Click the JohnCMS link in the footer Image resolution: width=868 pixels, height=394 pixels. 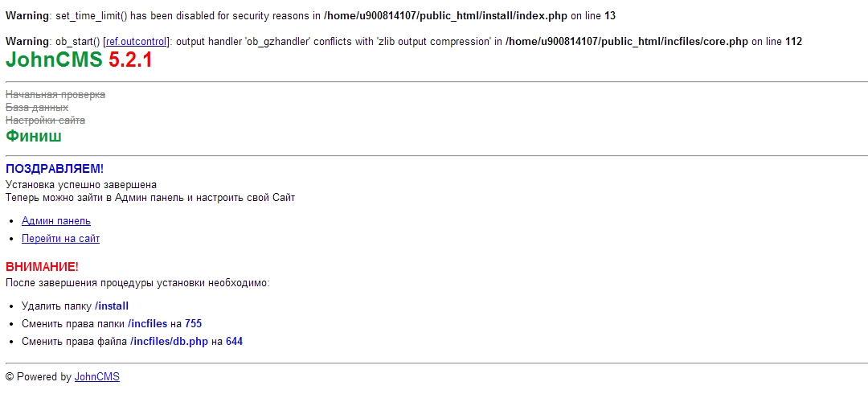click(x=96, y=376)
